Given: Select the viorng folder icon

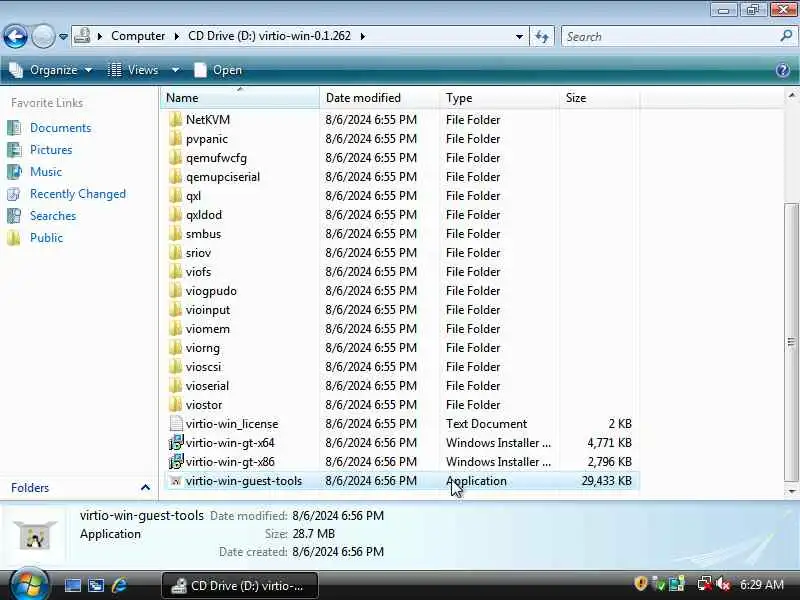Looking at the screenshot, I should pos(175,348).
